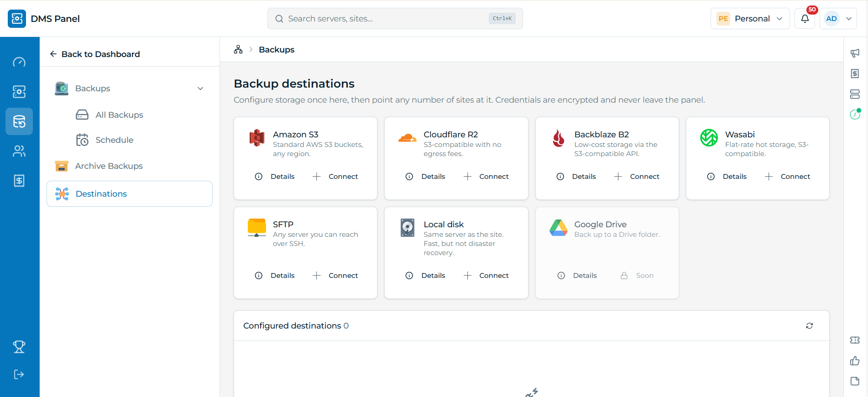Open the announcements megaphone icon
The image size is (868, 397).
(855, 53)
